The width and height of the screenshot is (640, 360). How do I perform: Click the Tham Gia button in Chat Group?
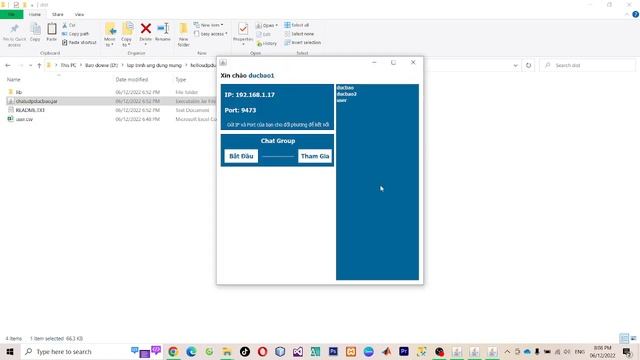pos(315,156)
